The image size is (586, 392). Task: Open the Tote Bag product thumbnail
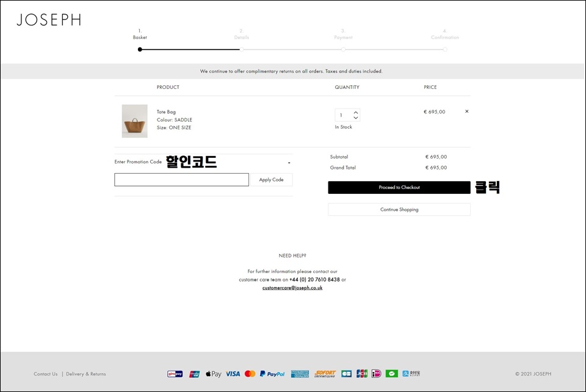tap(134, 121)
